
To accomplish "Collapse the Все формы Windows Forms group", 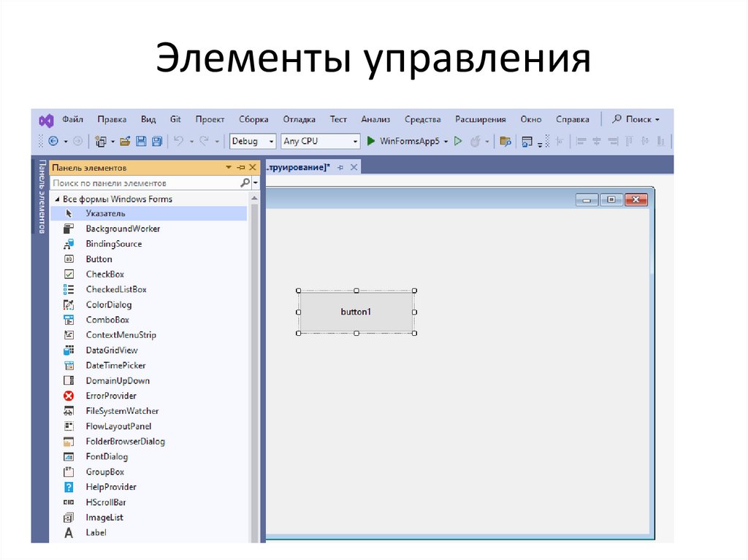I will coord(57,199).
